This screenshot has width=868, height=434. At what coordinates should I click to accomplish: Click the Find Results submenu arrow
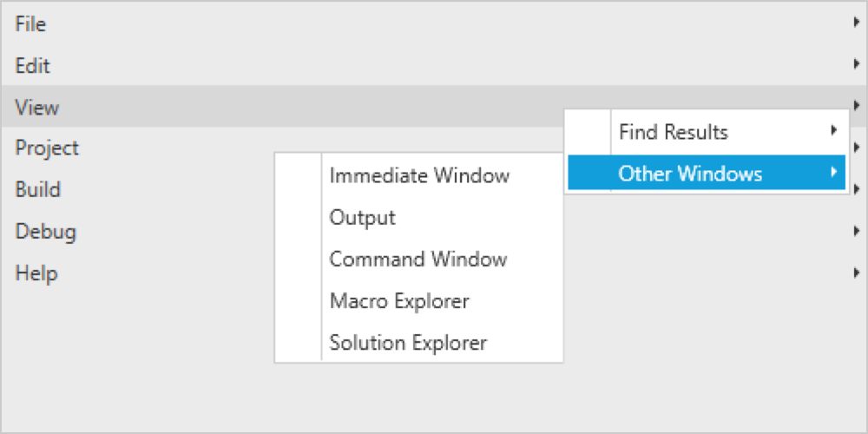click(x=833, y=132)
